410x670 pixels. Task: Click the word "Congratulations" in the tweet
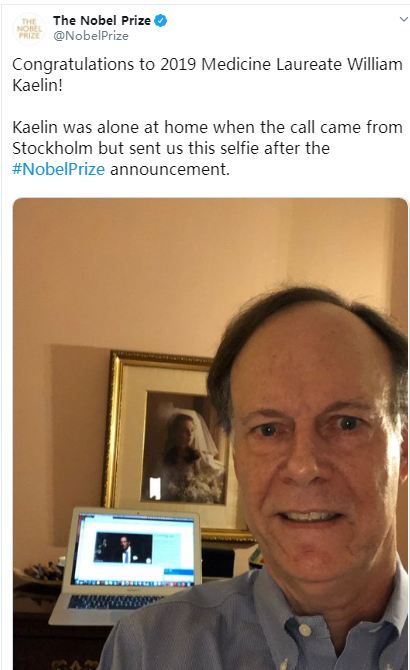73,65
